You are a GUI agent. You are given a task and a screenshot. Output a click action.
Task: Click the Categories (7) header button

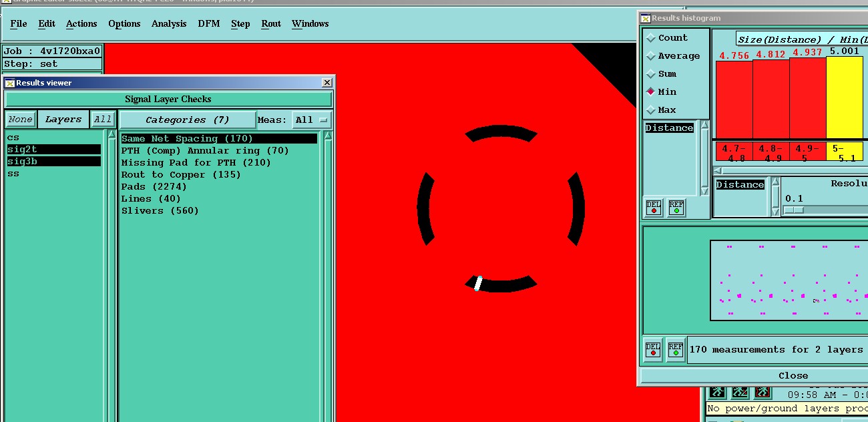pos(188,120)
